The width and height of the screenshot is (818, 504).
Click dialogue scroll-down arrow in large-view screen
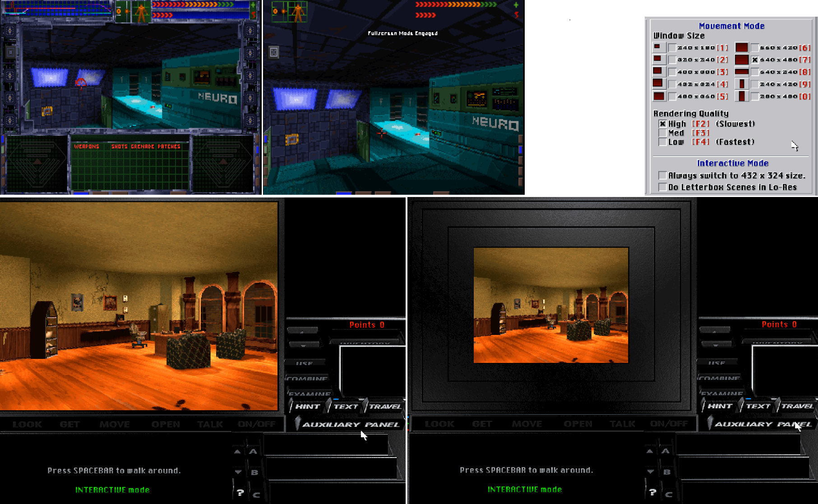tap(238, 472)
